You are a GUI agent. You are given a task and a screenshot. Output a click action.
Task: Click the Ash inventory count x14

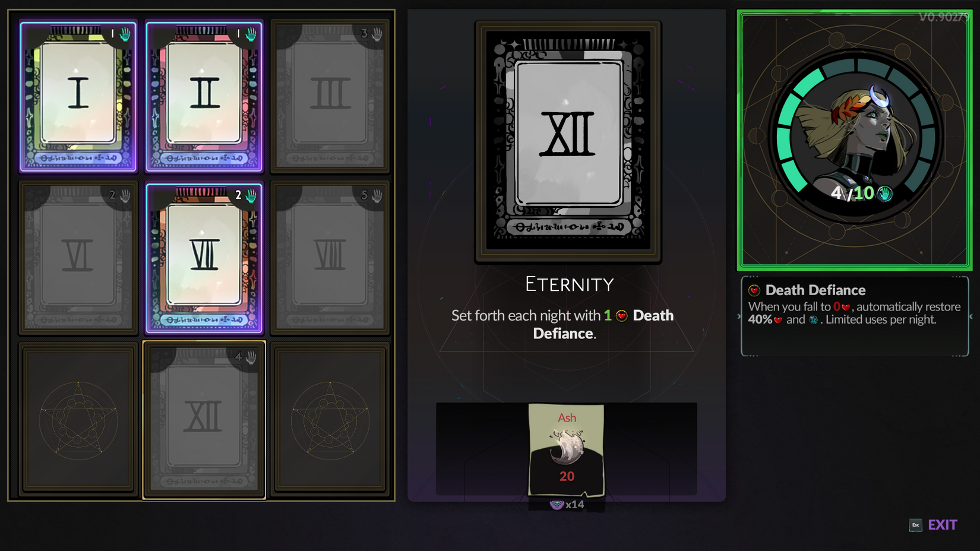click(567, 505)
